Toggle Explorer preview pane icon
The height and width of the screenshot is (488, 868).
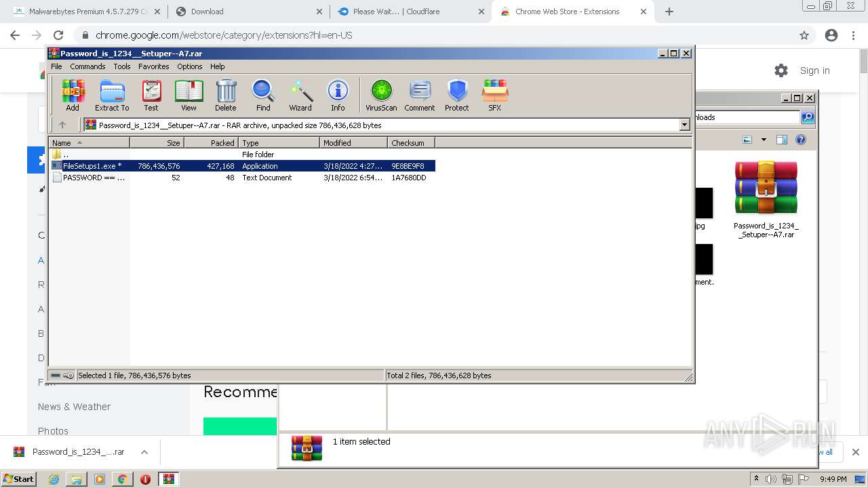[x=781, y=140]
